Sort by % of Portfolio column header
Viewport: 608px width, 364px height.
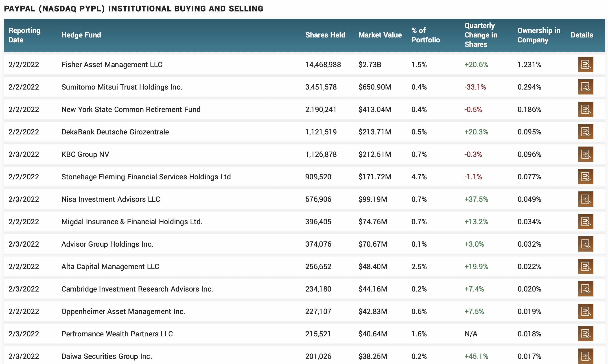(x=426, y=35)
